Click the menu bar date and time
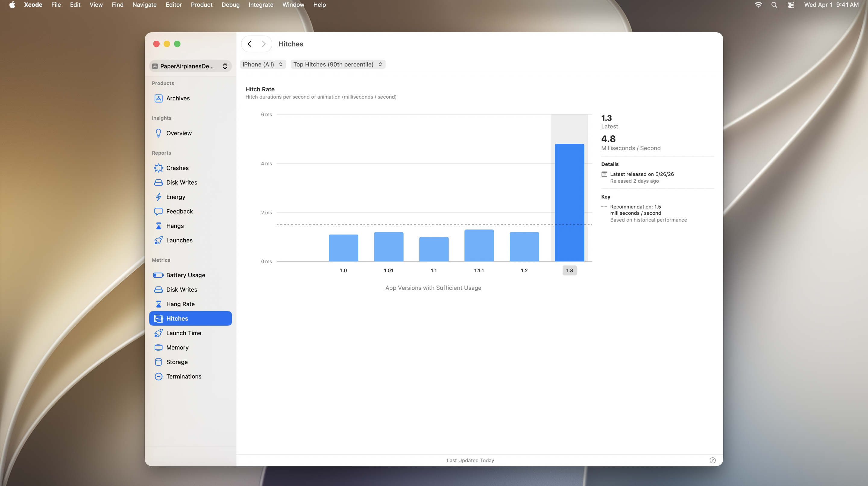Image resolution: width=868 pixels, height=486 pixels. [831, 5]
